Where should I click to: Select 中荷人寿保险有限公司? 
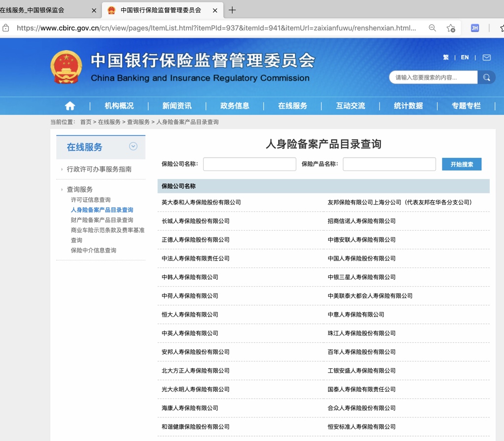[x=190, y=296]
